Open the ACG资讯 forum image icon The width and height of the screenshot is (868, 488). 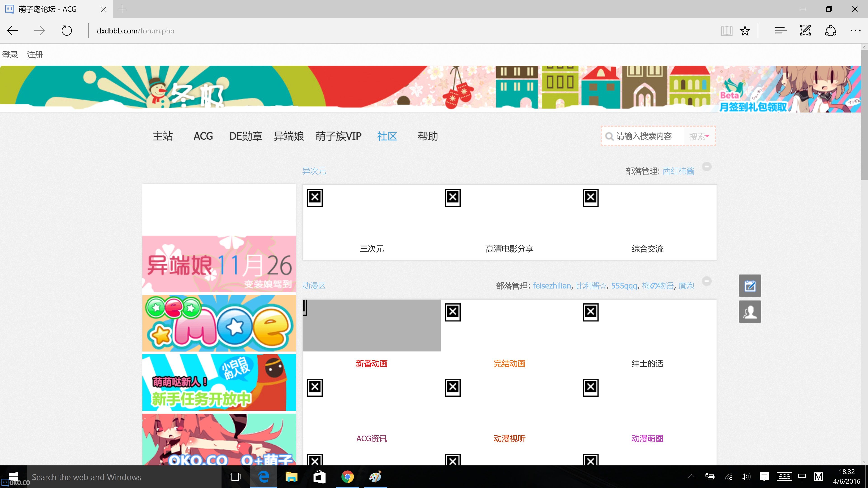[315, 388]
